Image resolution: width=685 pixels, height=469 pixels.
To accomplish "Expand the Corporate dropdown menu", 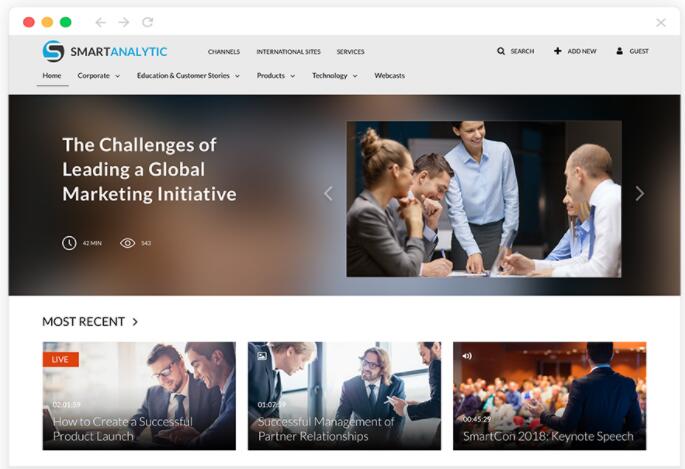I will point(99,76).
